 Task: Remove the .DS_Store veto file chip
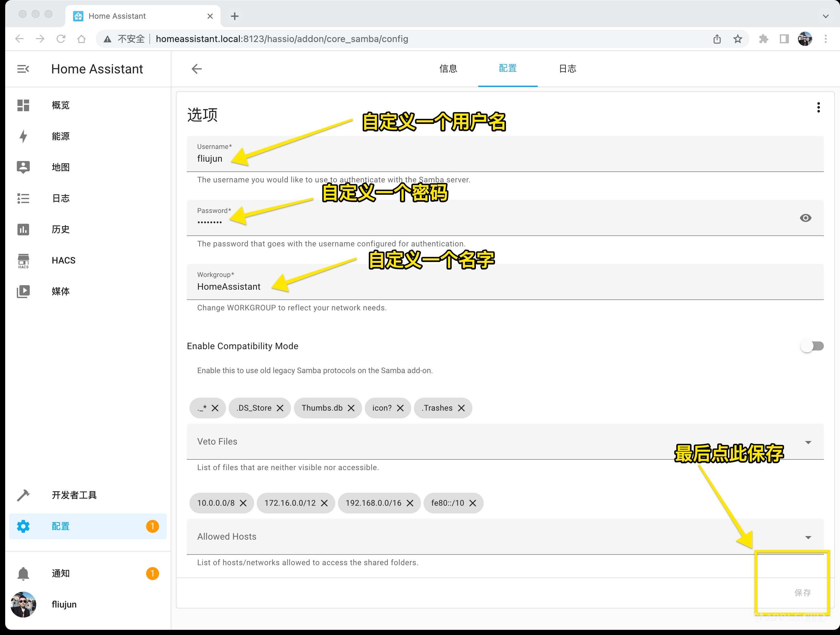pos(280,408)
